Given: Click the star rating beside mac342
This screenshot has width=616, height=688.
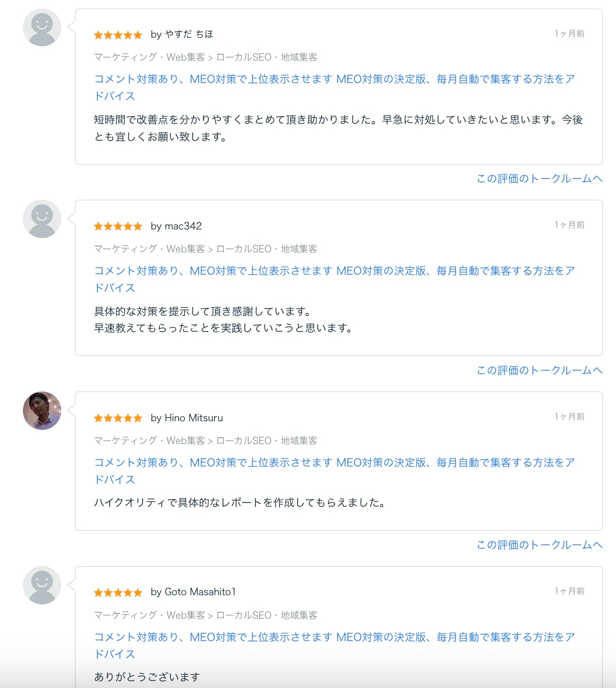Looking at the screenshot, I should [118, 226].
